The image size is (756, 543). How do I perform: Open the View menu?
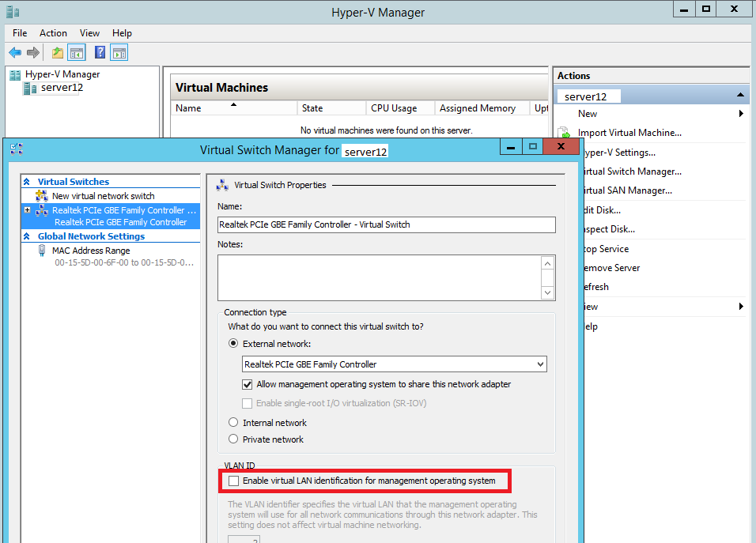click(89, 33)
